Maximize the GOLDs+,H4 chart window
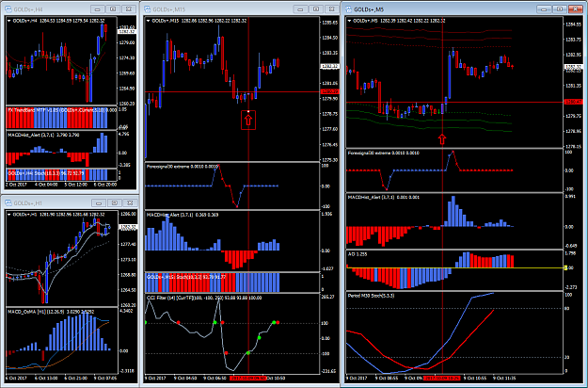This screenshot has width=588, height=388. point(113,9)
